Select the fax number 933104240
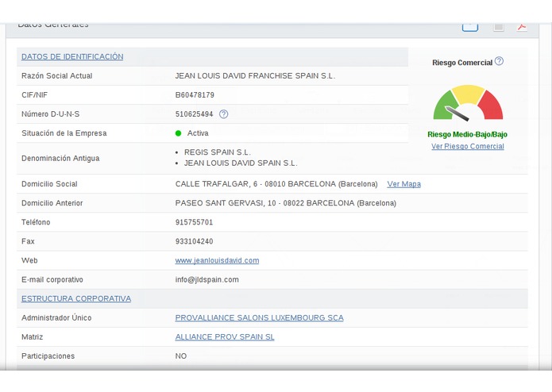This screenshot has height=392, width=552. click(194, 241)
